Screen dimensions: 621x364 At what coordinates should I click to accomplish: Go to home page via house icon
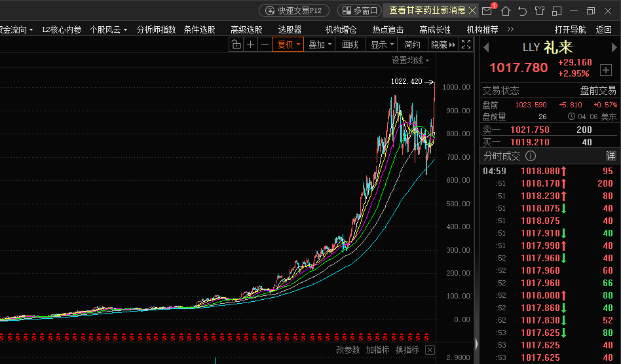(x=505, y=11)
